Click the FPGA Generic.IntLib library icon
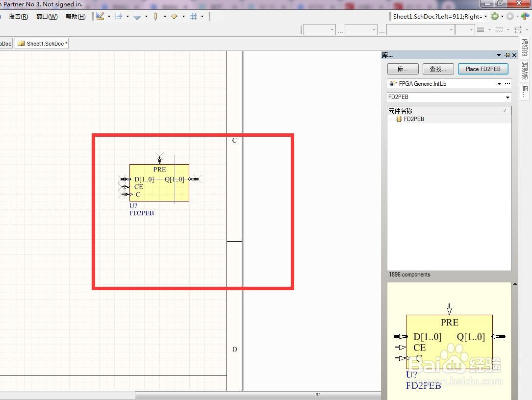Screen dimensions: 532x400 pos(393,83)
